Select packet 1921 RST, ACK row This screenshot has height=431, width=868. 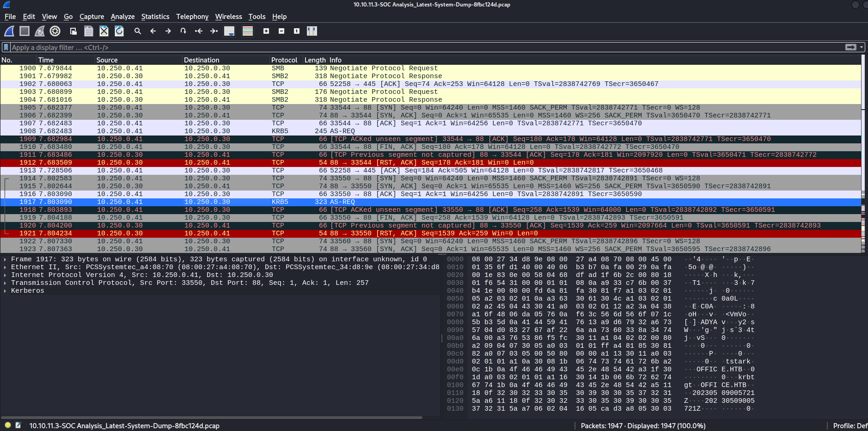coord(430,234)
